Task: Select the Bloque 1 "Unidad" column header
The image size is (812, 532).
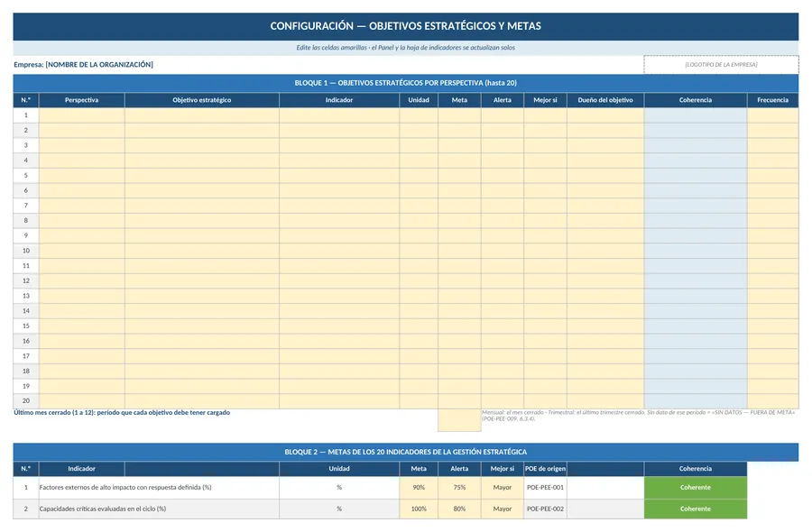Action: [x=419, y=100]
